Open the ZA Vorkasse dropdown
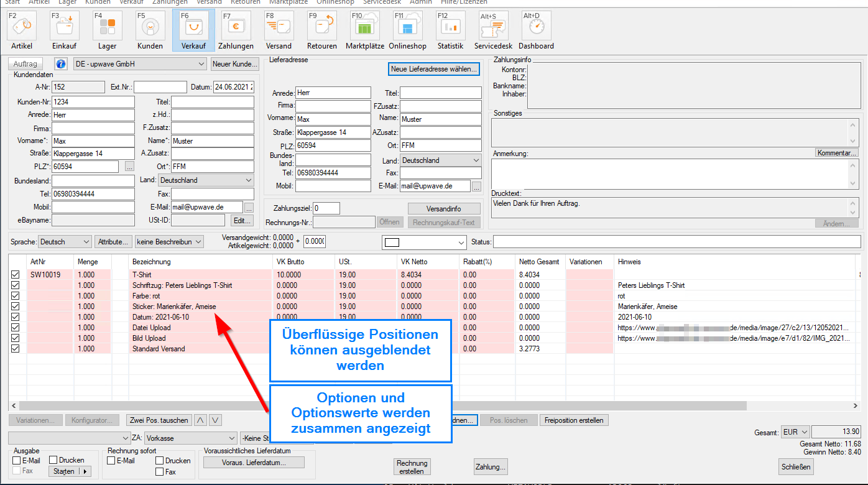The image size is (868, 485). coord(191,438)
